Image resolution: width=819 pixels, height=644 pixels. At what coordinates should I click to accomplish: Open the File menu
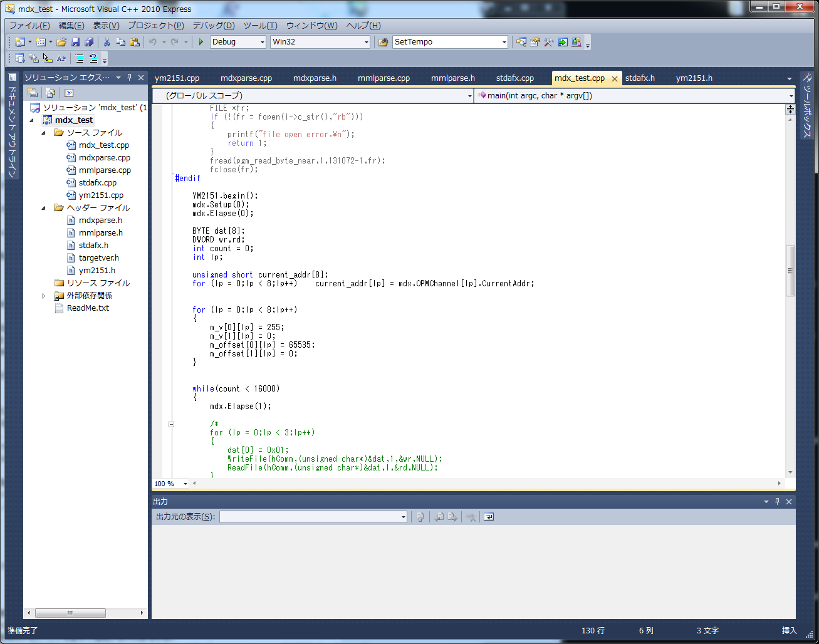(x=29, y=26)
